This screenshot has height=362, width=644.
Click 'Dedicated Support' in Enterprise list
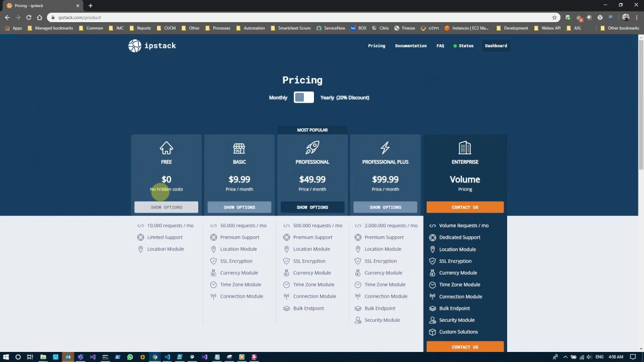pyautogui.click(x=460, y=237)
